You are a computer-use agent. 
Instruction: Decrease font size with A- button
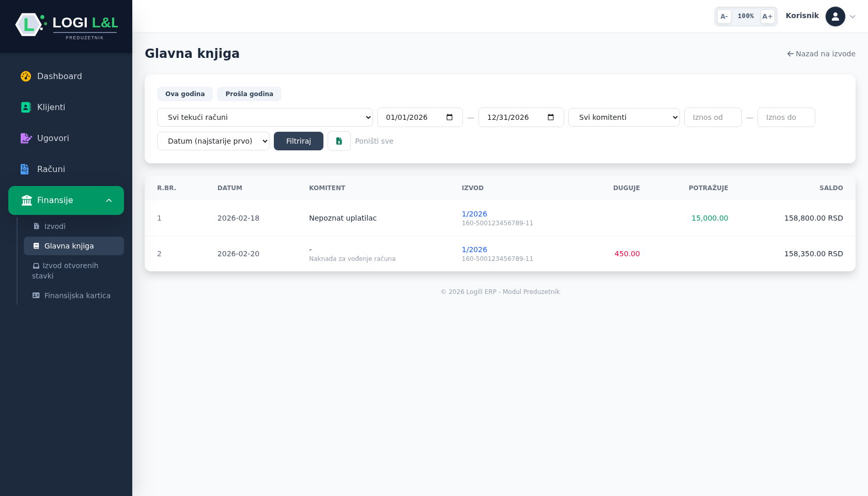(724, 17)
